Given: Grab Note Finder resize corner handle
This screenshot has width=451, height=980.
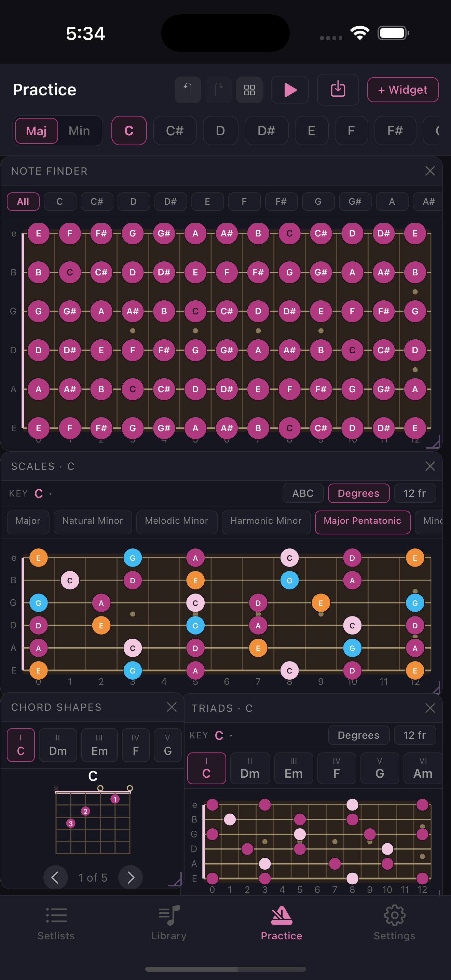Looking at the screenshot, I should (434, 442).
